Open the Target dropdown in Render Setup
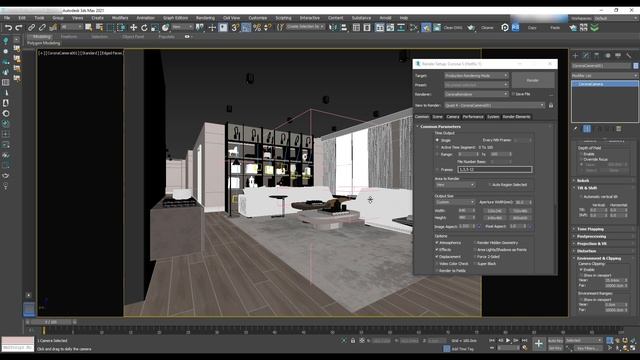Screen dimensions: 640x360 coord(476,76)
